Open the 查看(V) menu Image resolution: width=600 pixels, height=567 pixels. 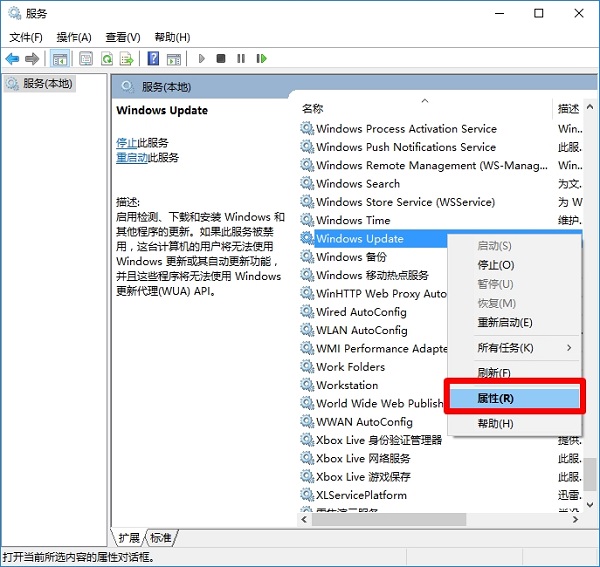coord(123,37)
